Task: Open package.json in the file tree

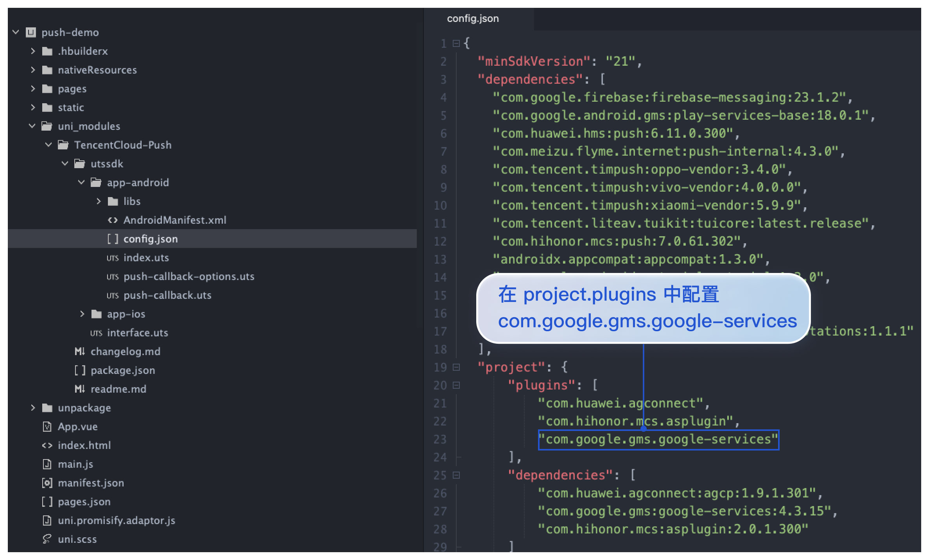Action: [123, 370]
